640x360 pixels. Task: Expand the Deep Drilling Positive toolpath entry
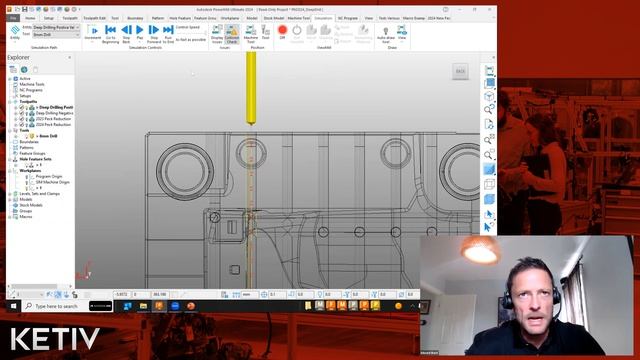(16, 107)
